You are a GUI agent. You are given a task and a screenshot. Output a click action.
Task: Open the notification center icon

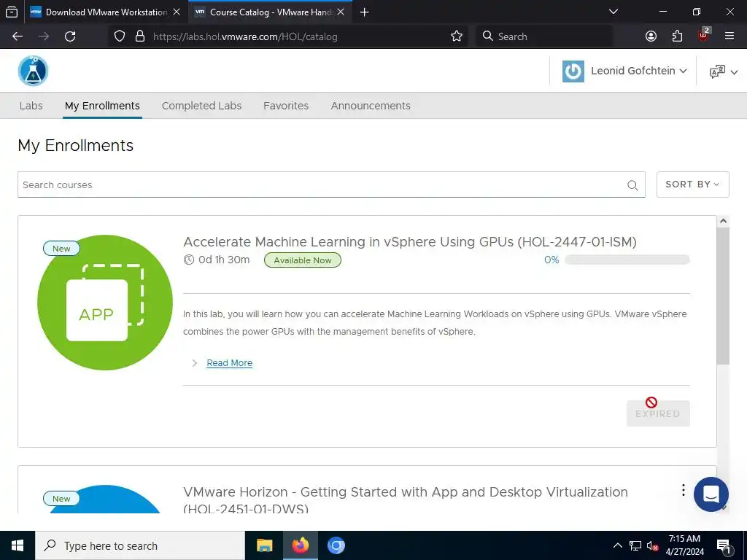click(724, 547)
